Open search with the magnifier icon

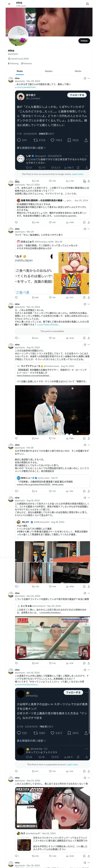(87, 4)
